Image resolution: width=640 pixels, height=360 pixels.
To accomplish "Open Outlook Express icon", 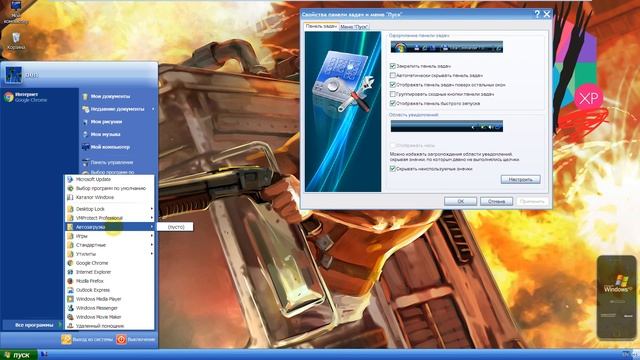I will click(x=70, y=290).
